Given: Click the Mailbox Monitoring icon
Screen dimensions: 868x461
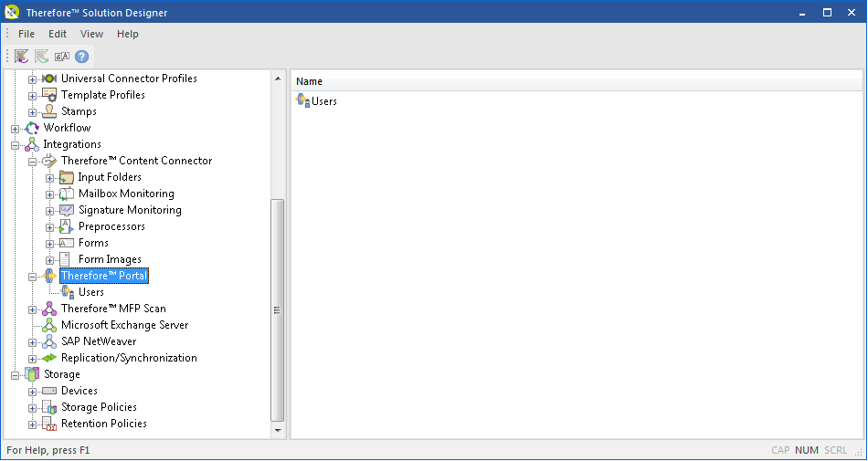Looking at the screenshot, I should (x=67, y=194).
